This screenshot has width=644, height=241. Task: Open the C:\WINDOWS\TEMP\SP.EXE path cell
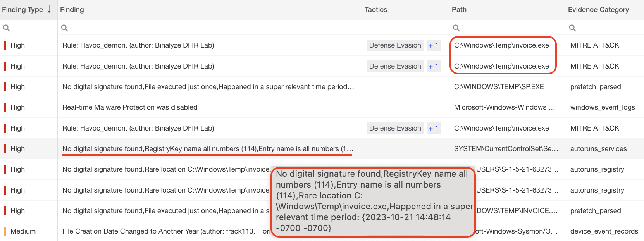click(x=499, y=87)
